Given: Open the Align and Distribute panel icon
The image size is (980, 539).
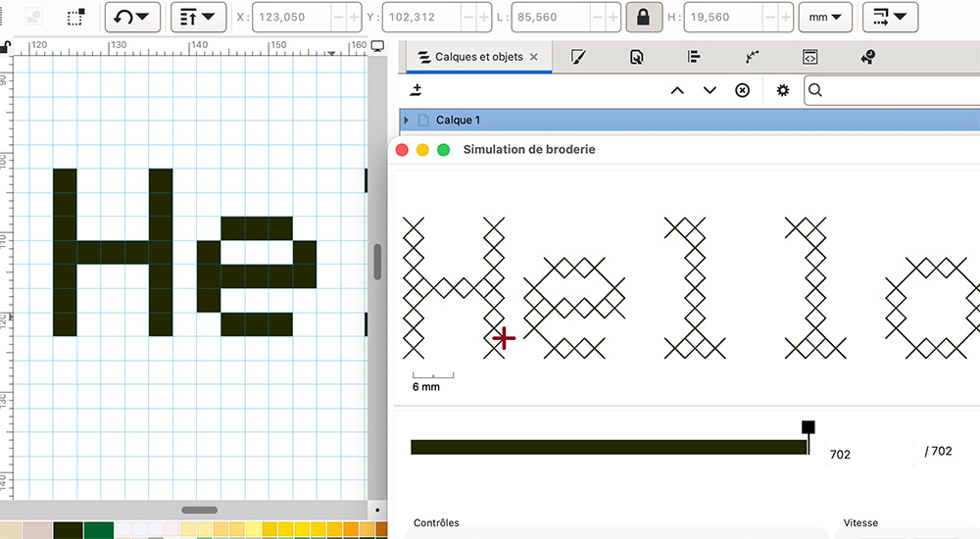Looking at the screenshot, I should [694, 57].
